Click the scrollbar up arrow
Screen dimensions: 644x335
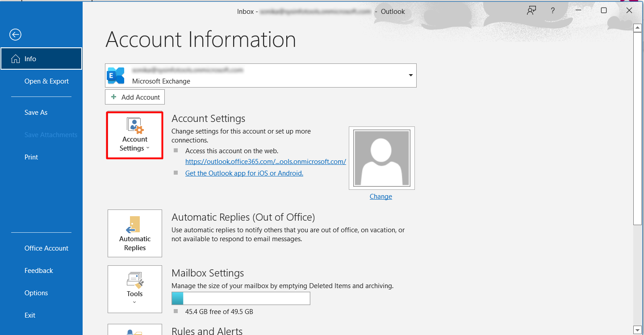638,28
